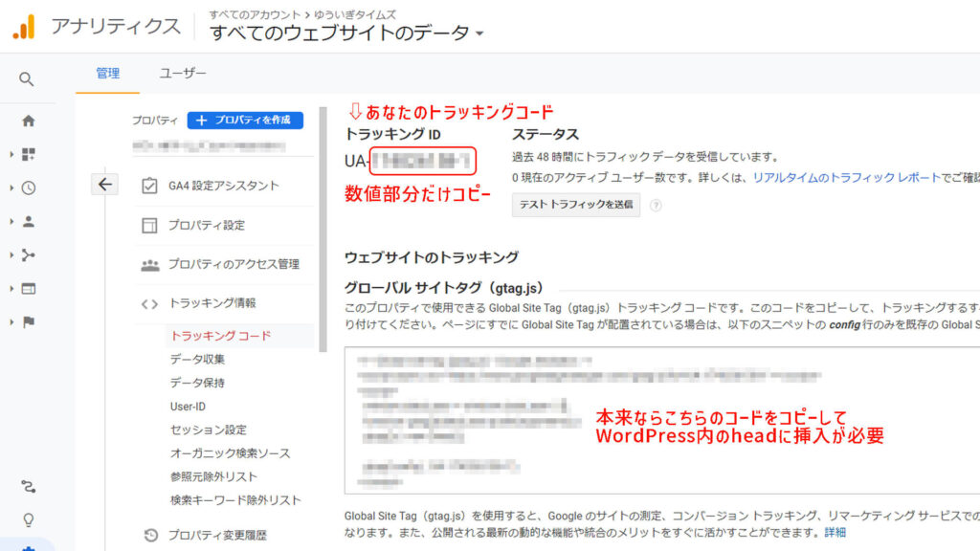The width and height of the screenshot is (980, 551).
Task: Open the Acquisition branching arrows icon
Action: pyautogui.click(x=28, y=254)
